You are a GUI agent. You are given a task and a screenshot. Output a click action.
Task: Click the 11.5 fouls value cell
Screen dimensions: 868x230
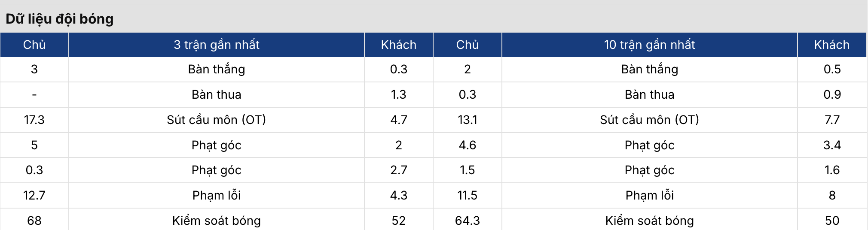467,195
